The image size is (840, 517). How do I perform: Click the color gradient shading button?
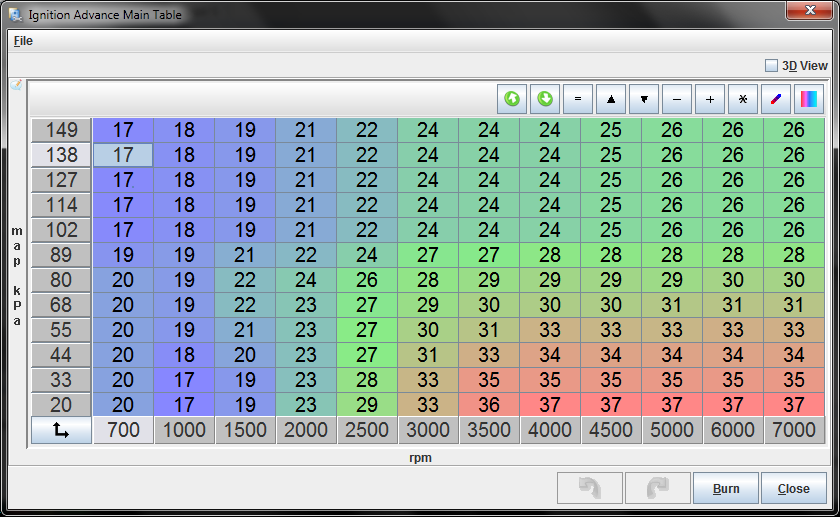[809, 99]
